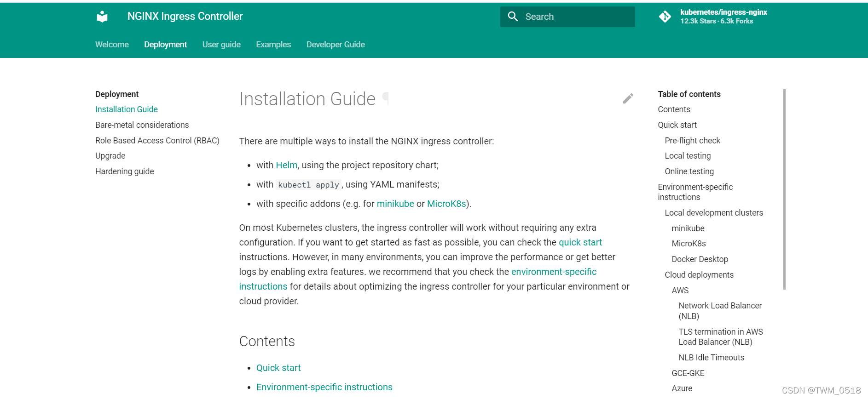
Task: Open Environment-specific instructions under Contents heading
Action: [x=324, y=387]
